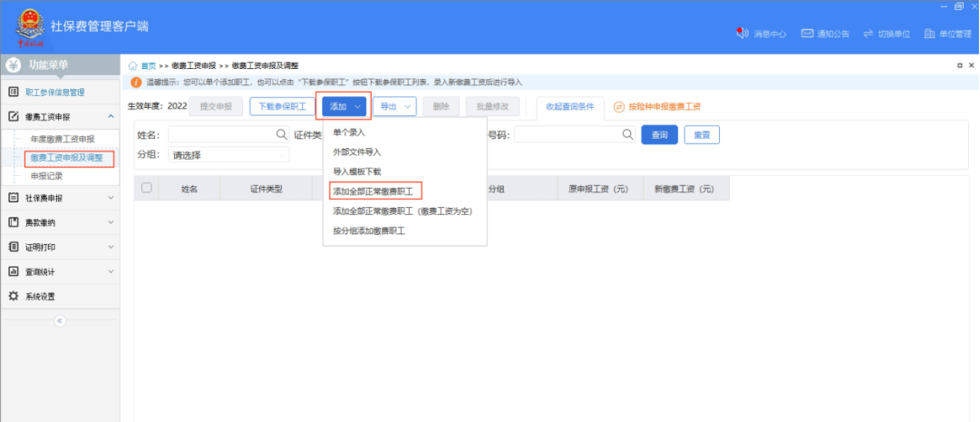Image resolution: width=980 pixels, height=422 pixels.
Task: Collapse the sidebar with double-arrow button
Action: click(60, 320)
